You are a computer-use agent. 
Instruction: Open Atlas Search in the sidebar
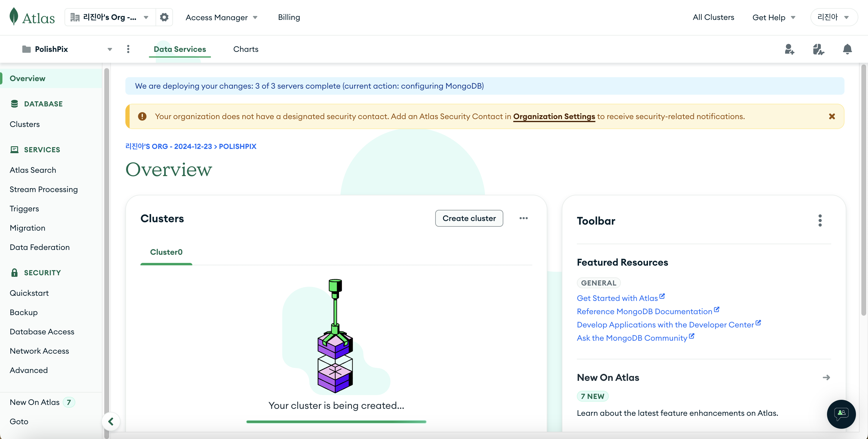33,170
